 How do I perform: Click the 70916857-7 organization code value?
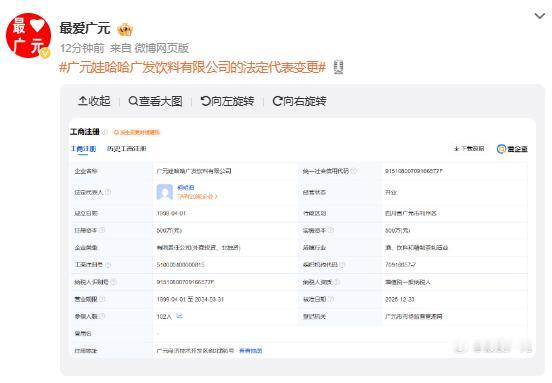(401, 264)
